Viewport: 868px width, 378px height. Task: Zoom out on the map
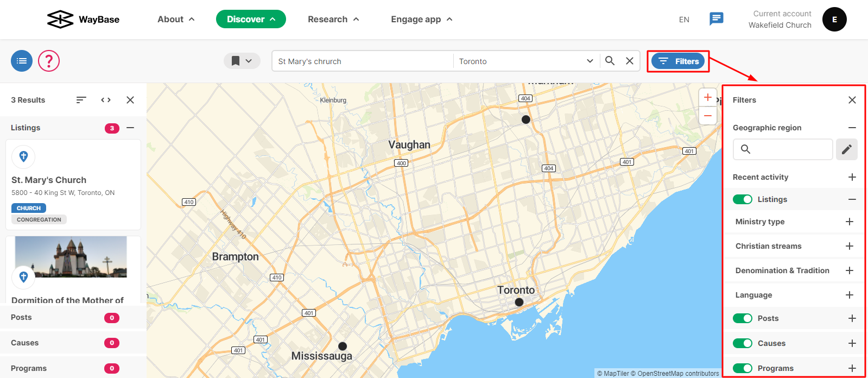pos(708,115)
